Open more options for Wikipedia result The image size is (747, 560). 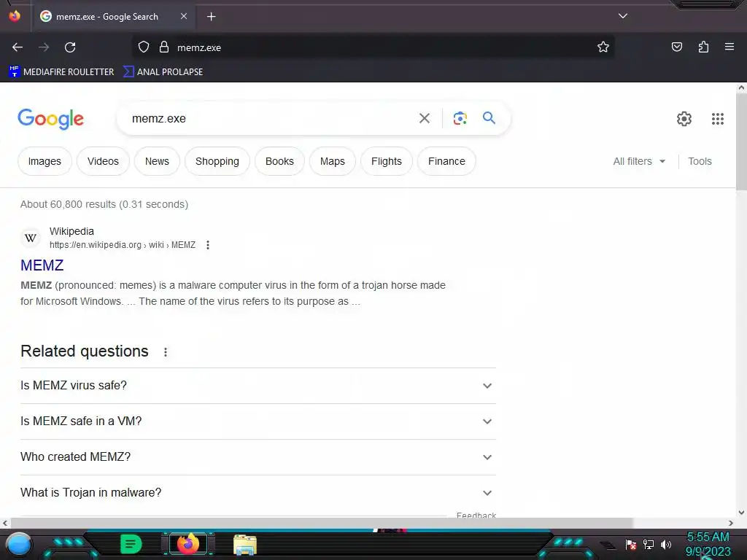click(208, 245)
